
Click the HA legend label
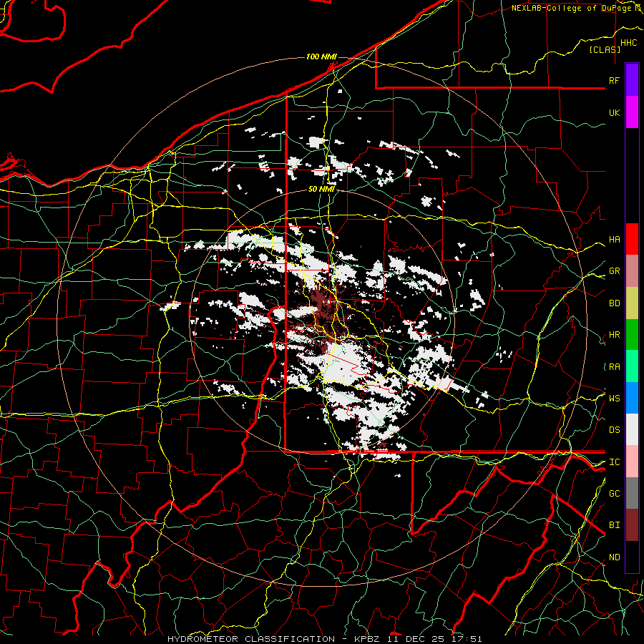point(614,239)
